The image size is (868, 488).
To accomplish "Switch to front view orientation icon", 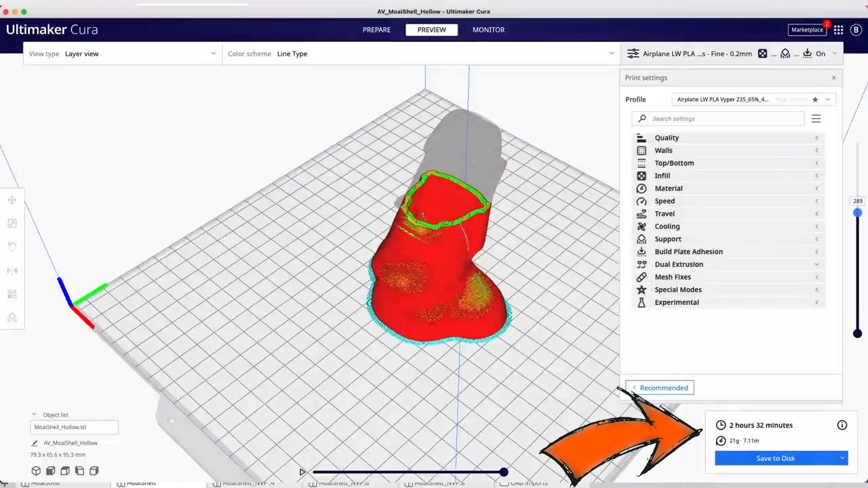I will [50, 470].
